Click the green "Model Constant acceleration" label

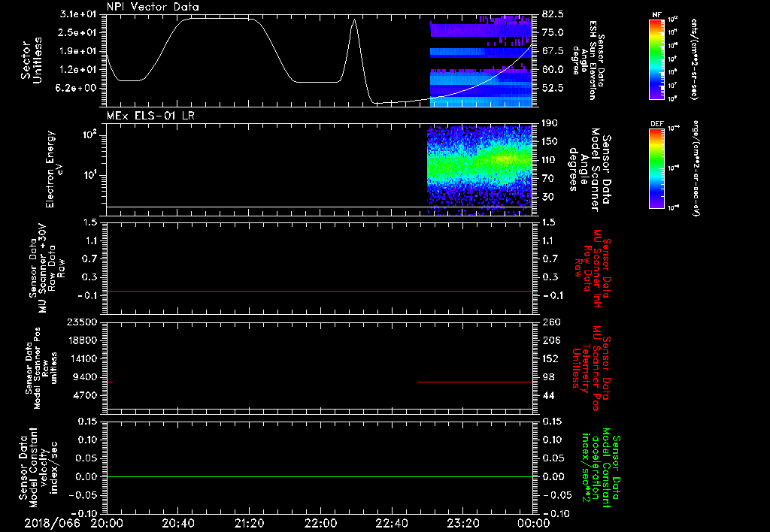pyautogui.click(x=600, y=469)
